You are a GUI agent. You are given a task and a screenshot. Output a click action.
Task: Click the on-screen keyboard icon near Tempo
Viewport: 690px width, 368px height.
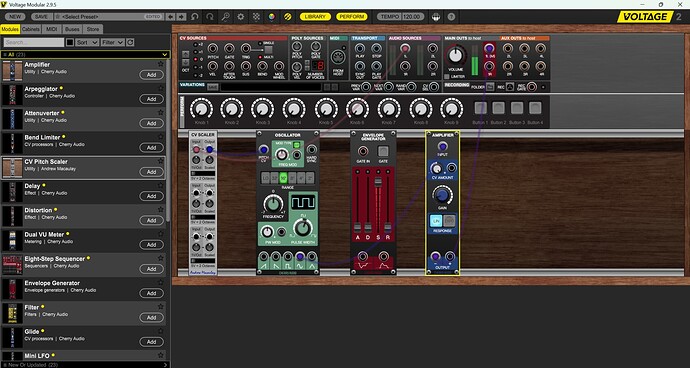click(x=436, y=17)
